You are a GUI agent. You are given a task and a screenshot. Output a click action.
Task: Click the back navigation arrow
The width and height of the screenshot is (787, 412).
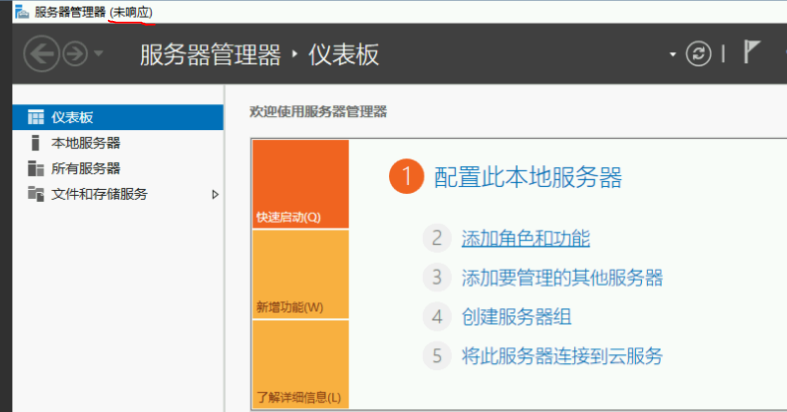[42, 53]
